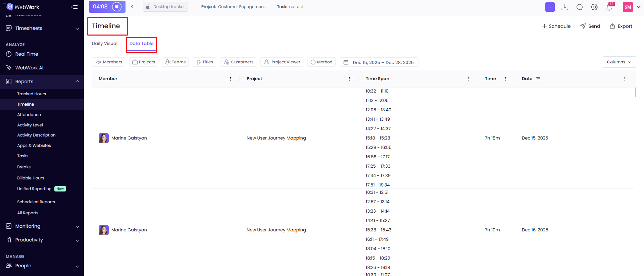Open the settings gear icon
This screenshot has height=276, width=644.
tap(594, 7)
